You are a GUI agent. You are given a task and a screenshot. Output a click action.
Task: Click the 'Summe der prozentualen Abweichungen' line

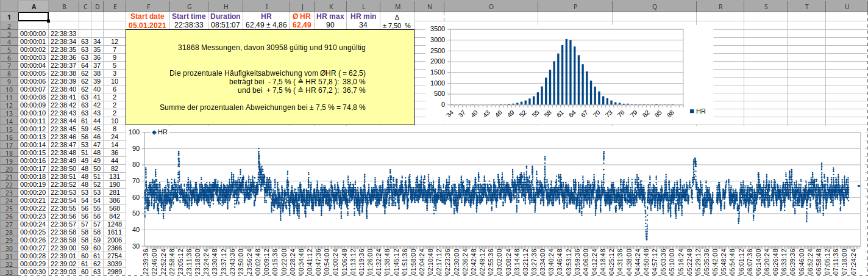click(263, 107)
